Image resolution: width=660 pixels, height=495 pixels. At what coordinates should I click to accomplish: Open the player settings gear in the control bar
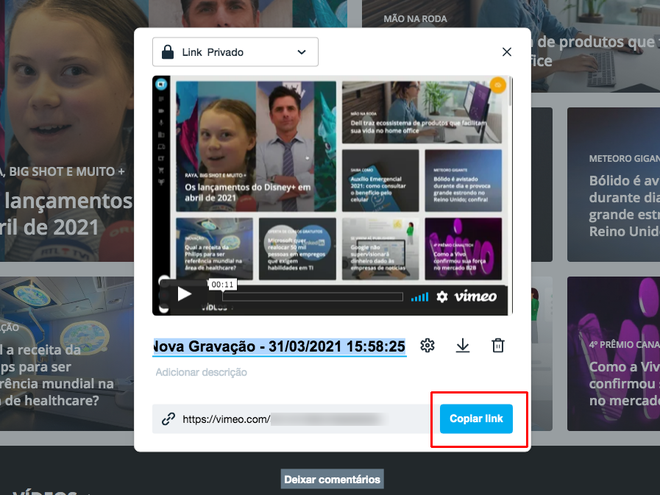[442, 297]
